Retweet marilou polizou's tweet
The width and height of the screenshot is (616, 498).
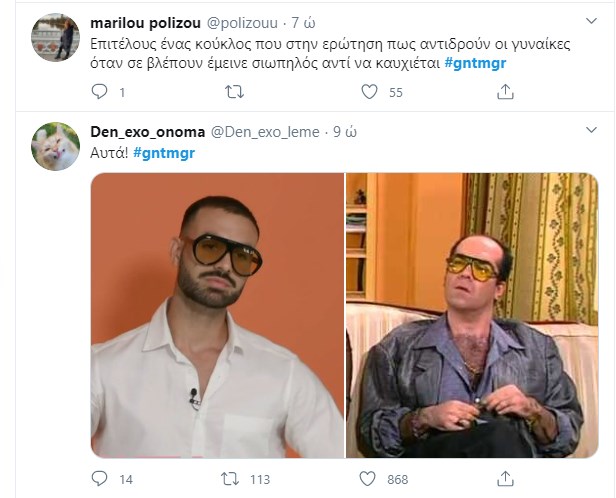click(235, 93)
